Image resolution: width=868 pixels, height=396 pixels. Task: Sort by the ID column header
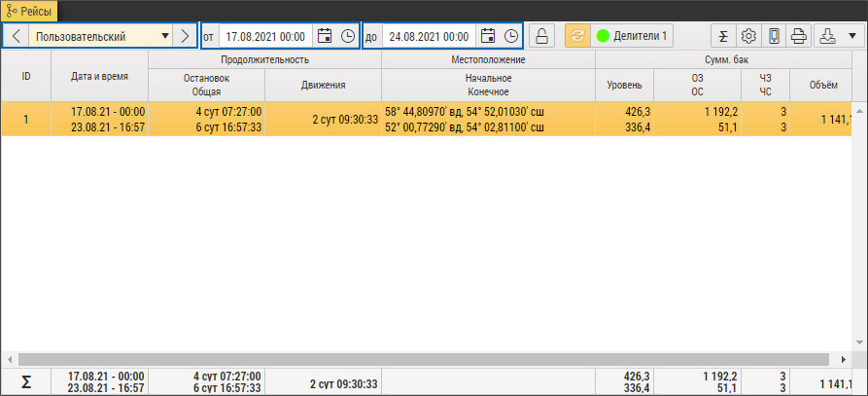(x=26, y=77)
